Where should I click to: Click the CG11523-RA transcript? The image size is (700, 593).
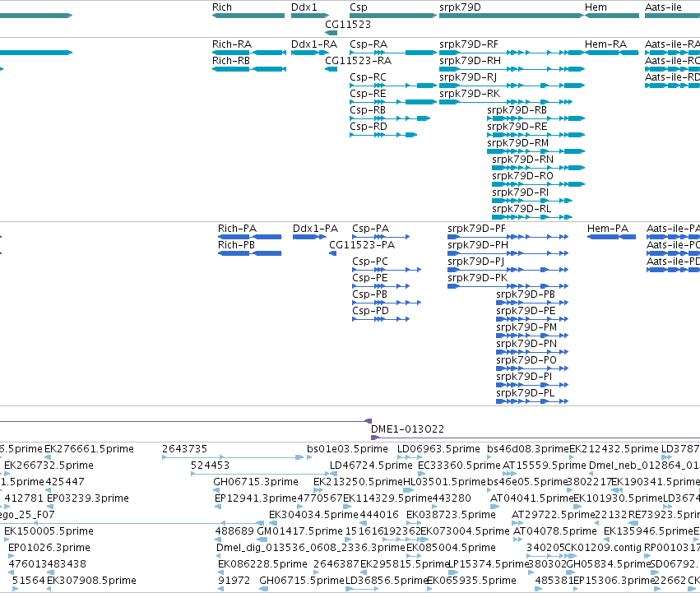pos(358,61)
